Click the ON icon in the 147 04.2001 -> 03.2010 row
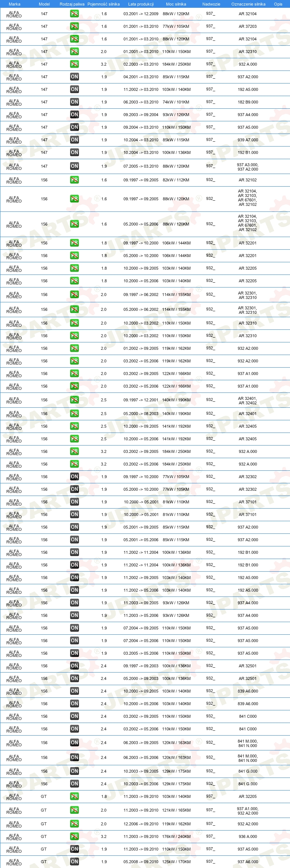 point(74,77)
